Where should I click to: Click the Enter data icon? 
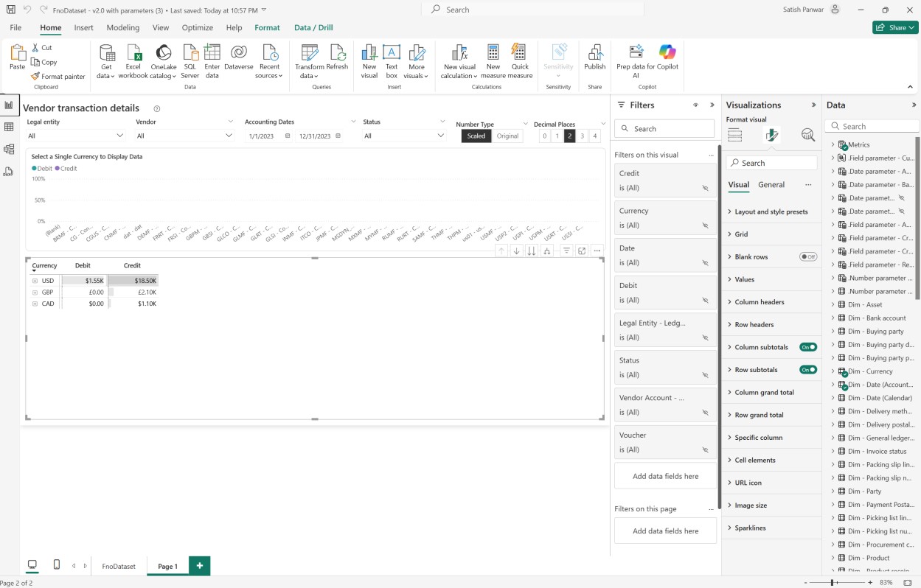click(x=212, y=53)
